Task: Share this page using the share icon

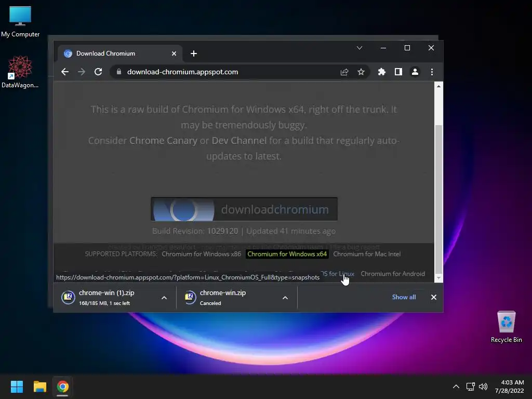Action: (344, 72)
